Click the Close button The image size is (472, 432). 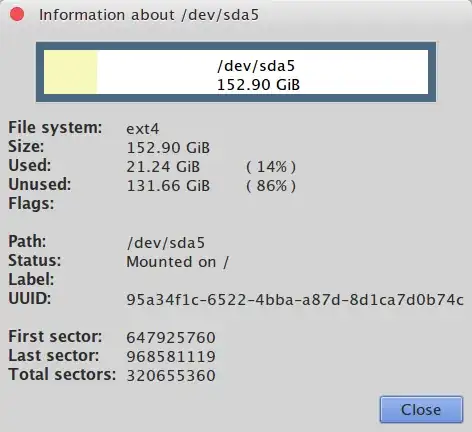(421, 410)
